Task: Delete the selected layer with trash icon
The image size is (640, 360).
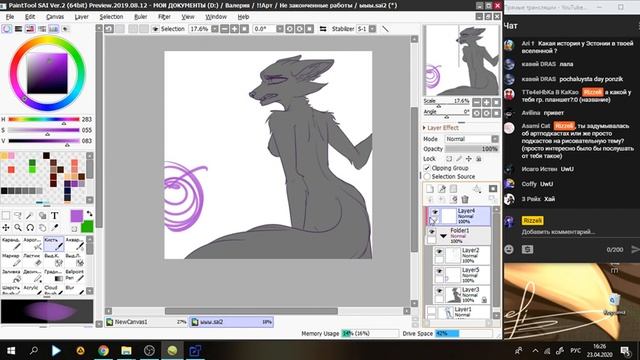Action: click(464, 199)
